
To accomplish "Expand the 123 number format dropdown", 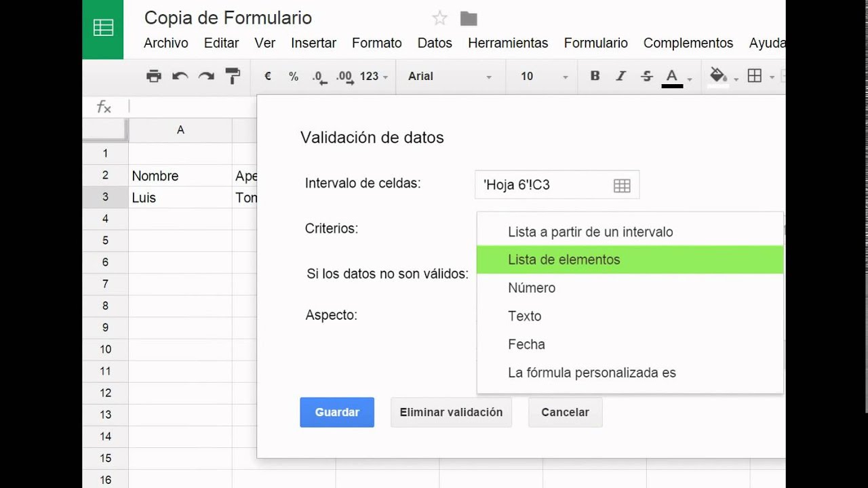I will tap(374, 77).
